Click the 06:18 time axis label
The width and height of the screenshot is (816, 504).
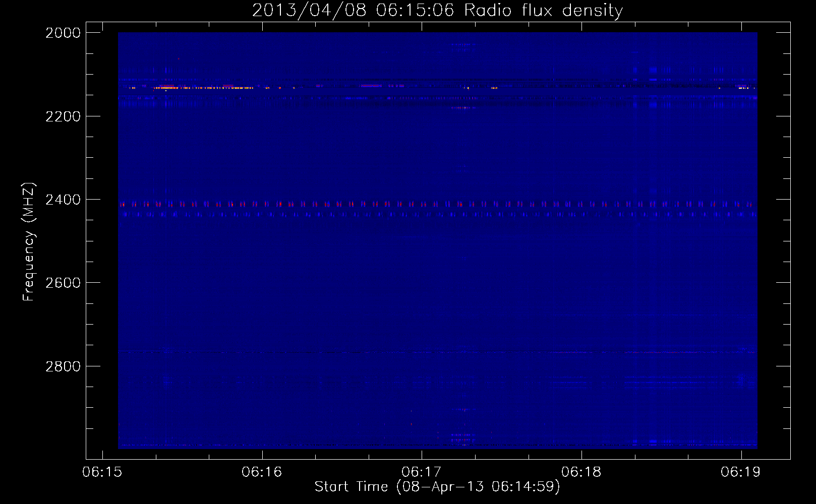[x=581, y=472]
